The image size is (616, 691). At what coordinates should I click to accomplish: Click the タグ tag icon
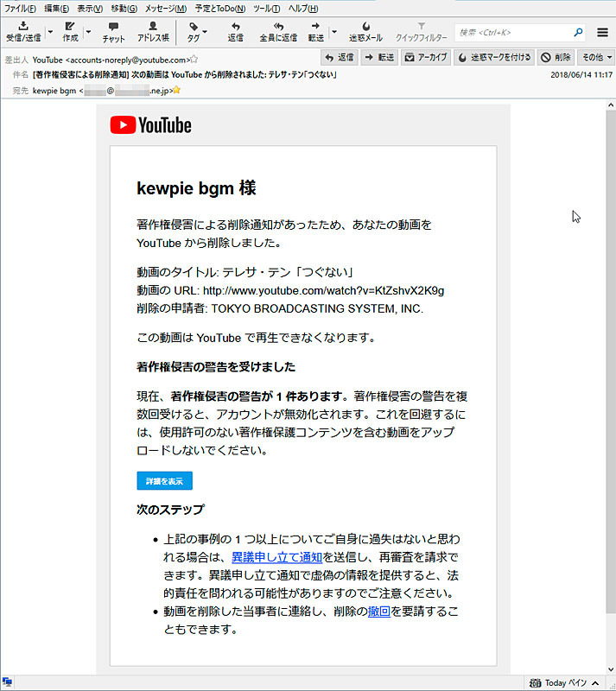coord(194,27)
